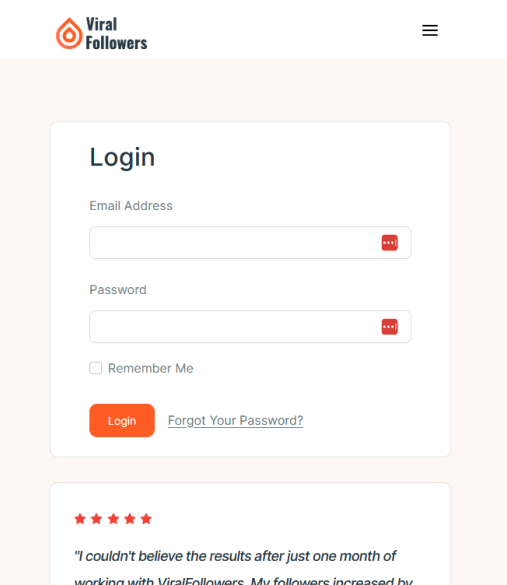Open the Forgot Your Password? link

[235, 420]
